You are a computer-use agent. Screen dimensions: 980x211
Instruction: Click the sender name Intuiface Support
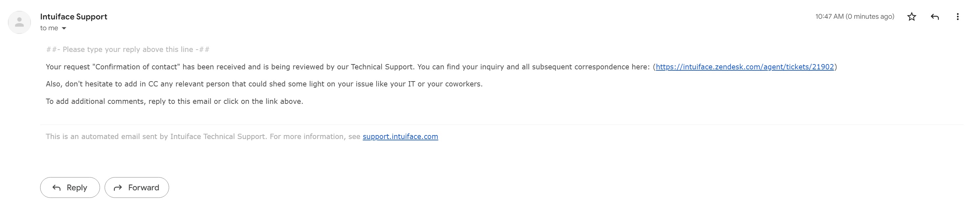click(74, 17)
